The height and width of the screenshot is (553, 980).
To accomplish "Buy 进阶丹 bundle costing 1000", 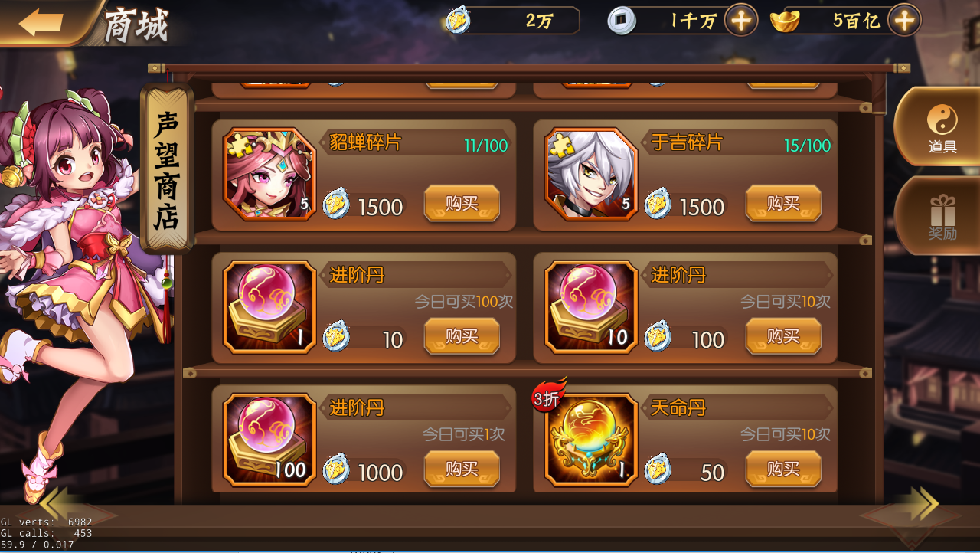I will click(x=462, y=469).
